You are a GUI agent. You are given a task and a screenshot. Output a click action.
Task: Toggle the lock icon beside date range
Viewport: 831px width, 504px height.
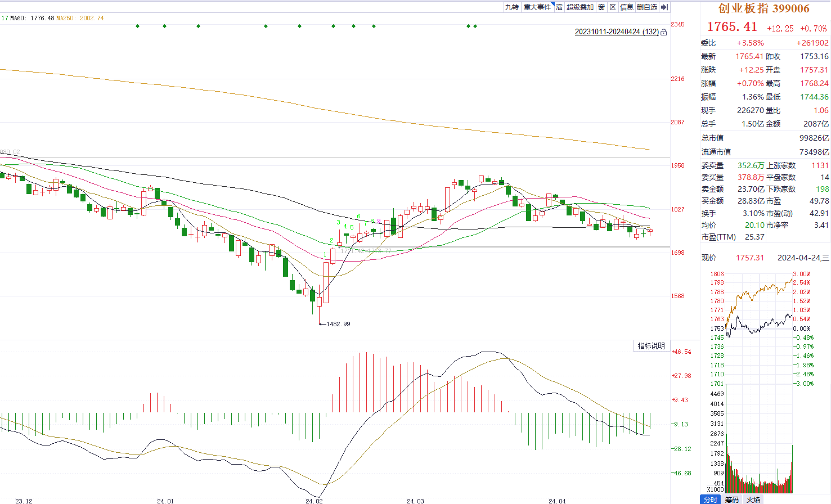tap(664, 32)
